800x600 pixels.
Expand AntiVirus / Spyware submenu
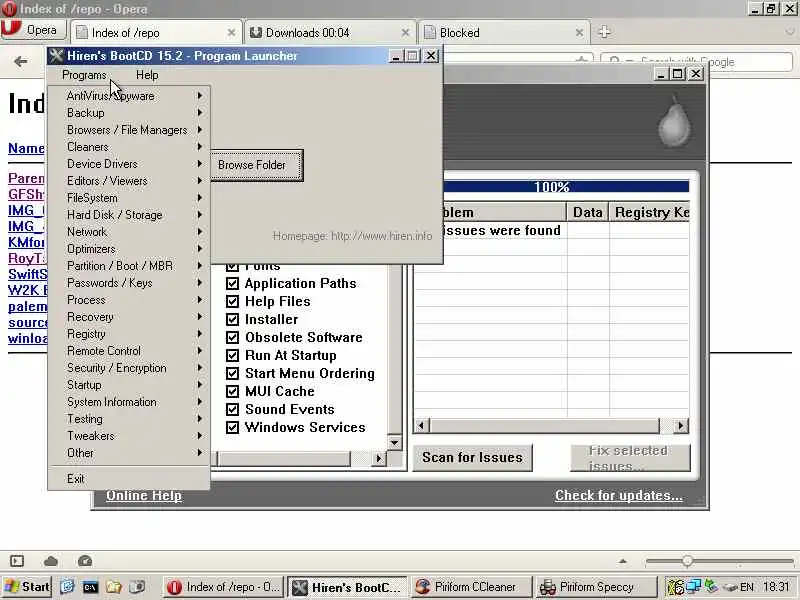(129, 96)
